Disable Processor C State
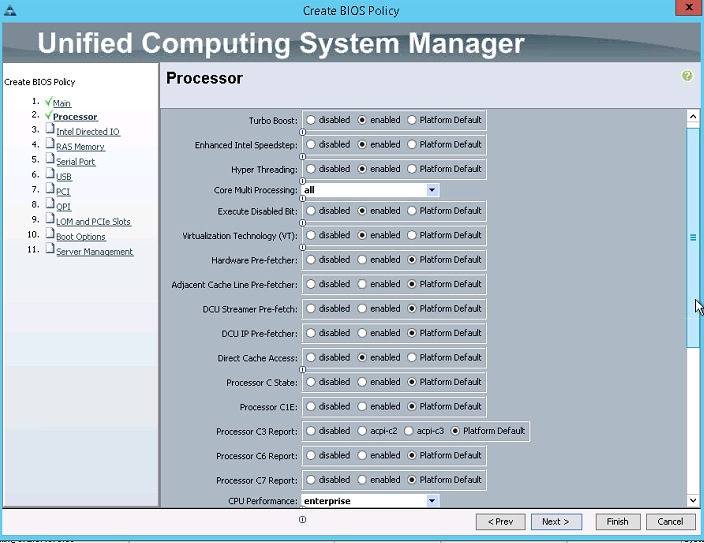The height and width of the screenshot is (543, 704). [311, 382]
